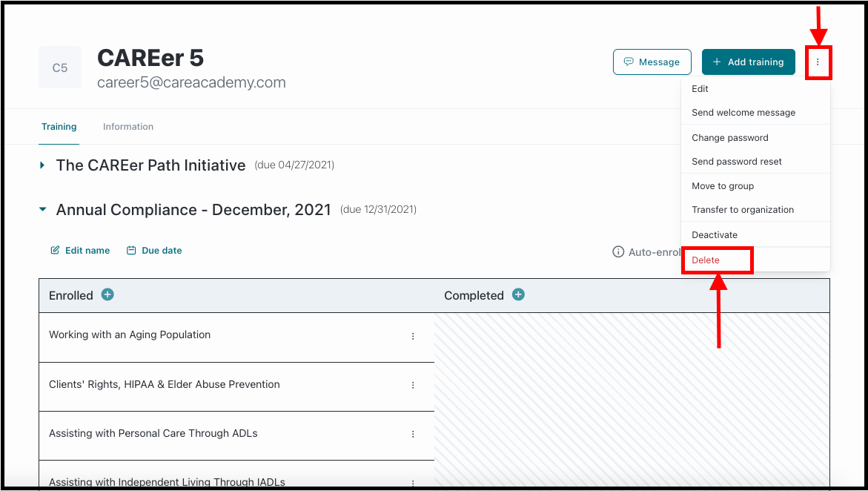Click the Auto-enroll info icon
This screenshot has height=491, width=868.
coord(617,252)
